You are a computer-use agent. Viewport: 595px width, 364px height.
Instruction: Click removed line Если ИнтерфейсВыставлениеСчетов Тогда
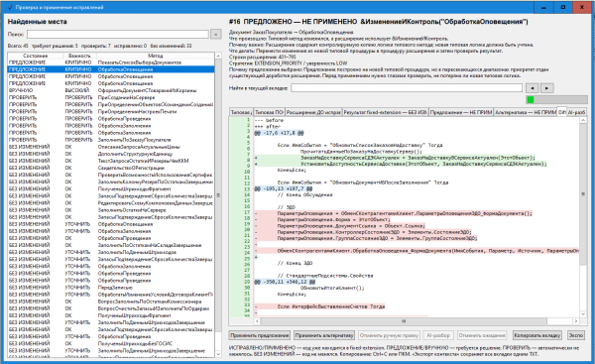click(331, 306)
